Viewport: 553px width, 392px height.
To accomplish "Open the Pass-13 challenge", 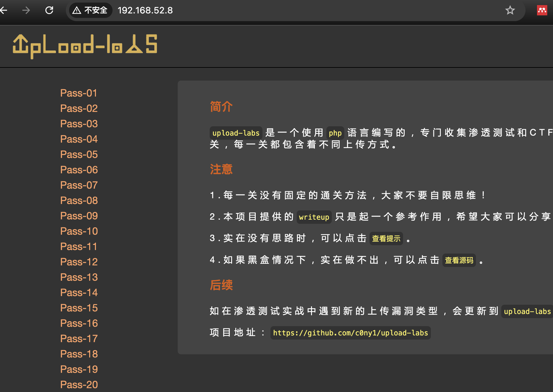I will pos(79,277).
